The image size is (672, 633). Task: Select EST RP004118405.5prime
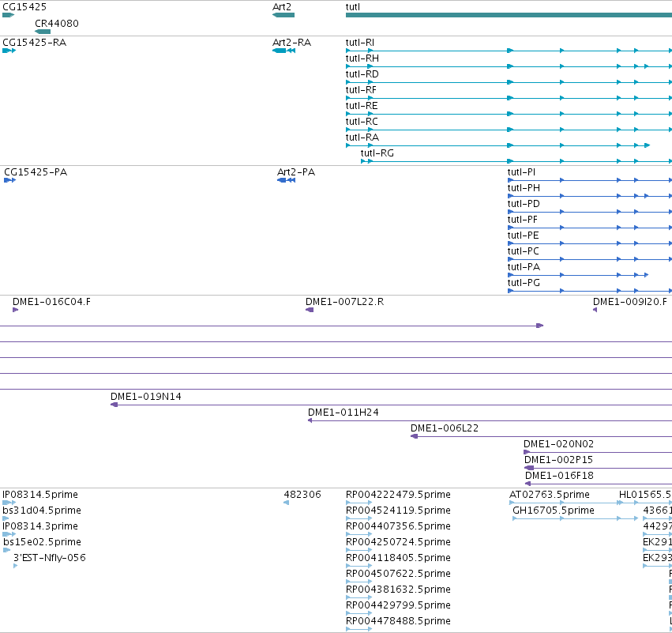coord(398,559)
